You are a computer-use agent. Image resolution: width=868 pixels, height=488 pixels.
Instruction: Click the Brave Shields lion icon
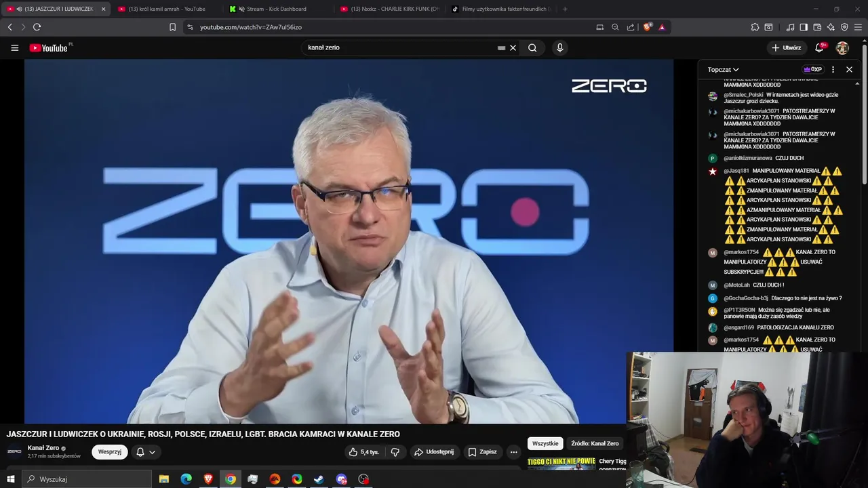tap(648, 27)
